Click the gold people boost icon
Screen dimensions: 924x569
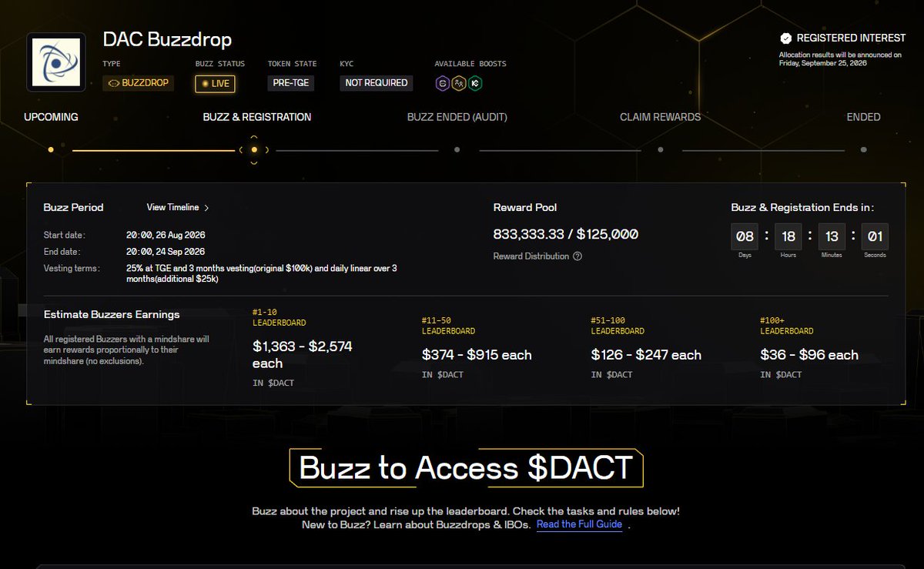(459, 83)
